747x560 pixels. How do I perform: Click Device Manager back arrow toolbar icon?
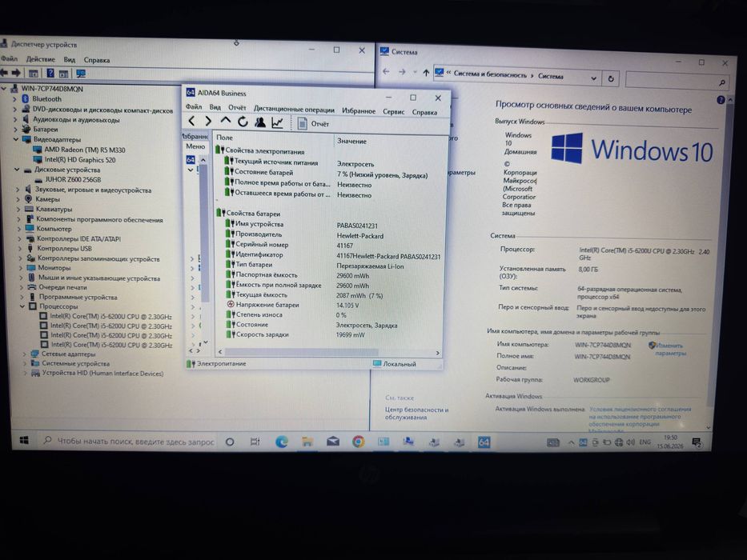[x=4, y=72]
